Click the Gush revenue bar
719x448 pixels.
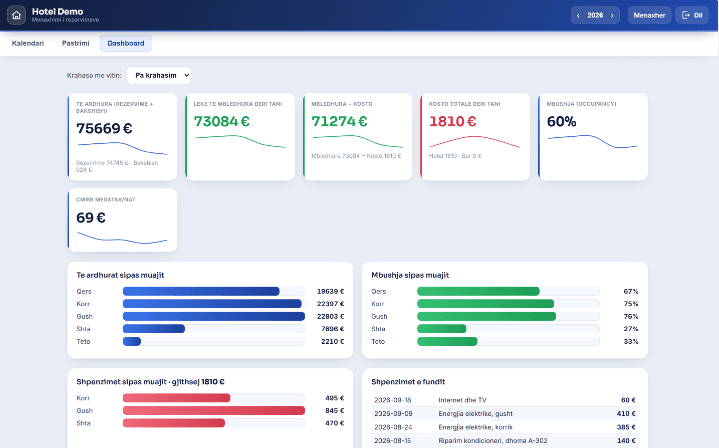[x=214, y=316]
